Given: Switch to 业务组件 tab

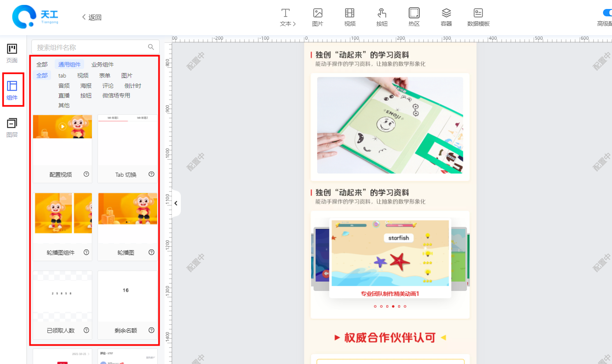Looking at the screenshot, I should (x=102, y=64).
